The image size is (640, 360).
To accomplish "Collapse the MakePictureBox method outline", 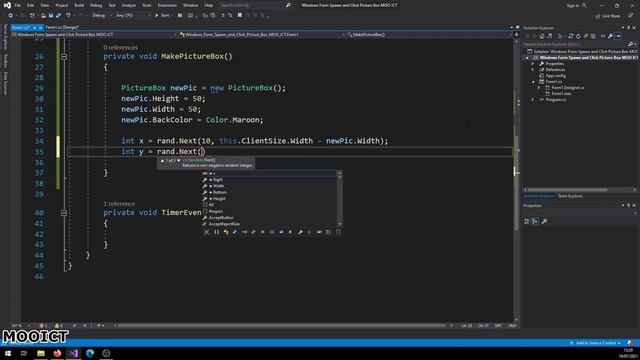I will click(x=64, y=57).
